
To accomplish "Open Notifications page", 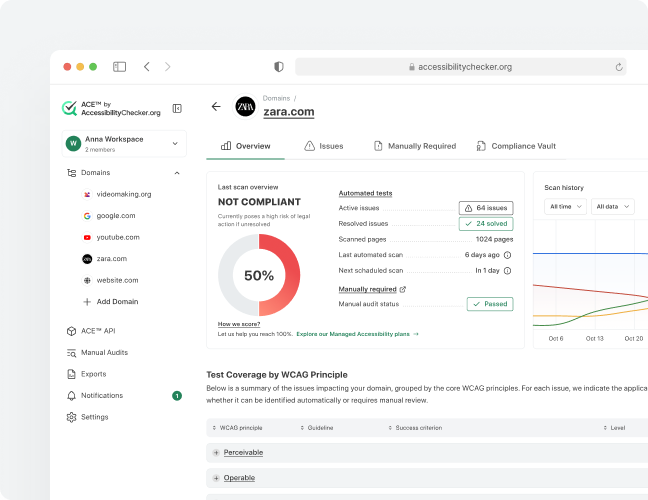I will [x=95, y=395].
